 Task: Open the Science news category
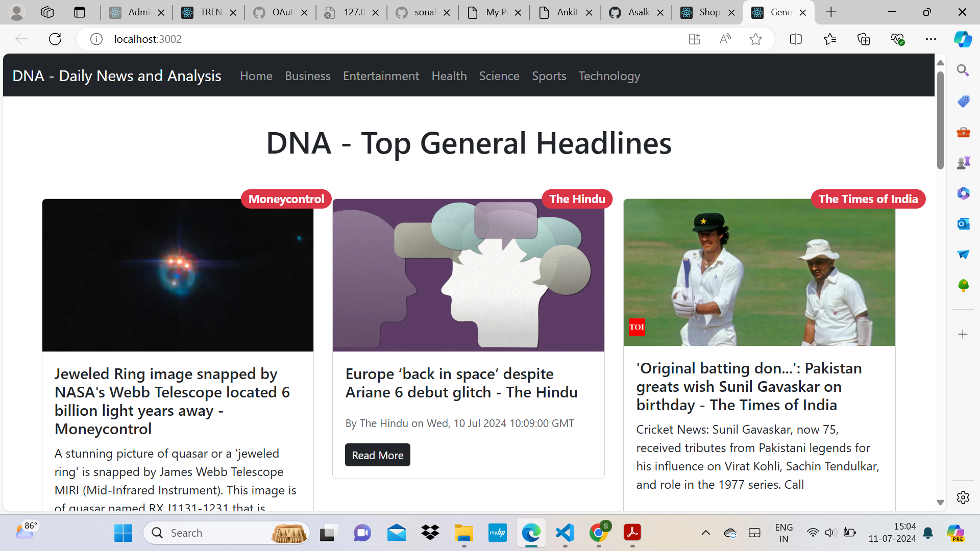coord(499,76)
